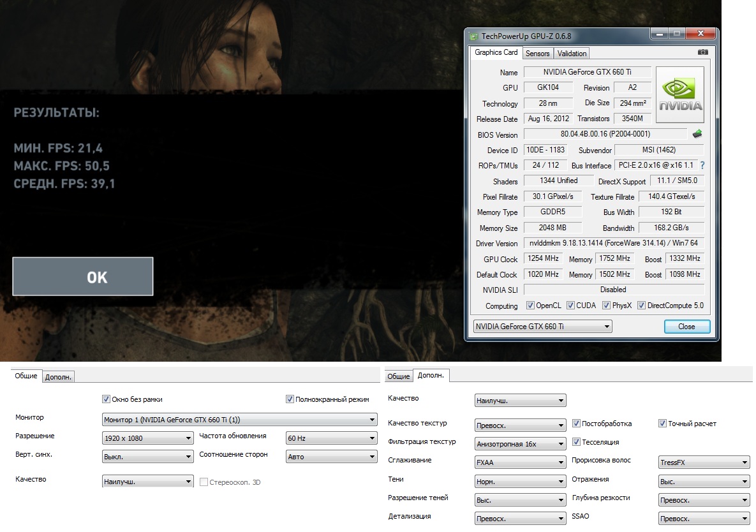Toggle Тесселяция checkbox
This screenshot has height=532, width=756.
pos(575,442)
